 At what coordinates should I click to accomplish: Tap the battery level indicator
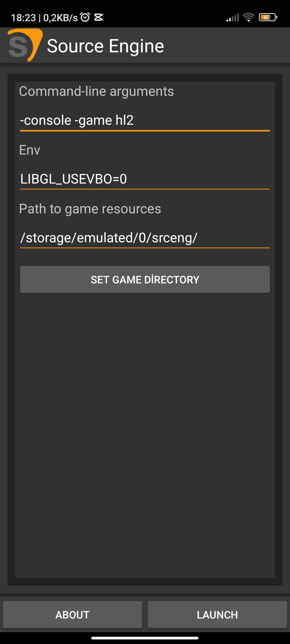[268, 17]
